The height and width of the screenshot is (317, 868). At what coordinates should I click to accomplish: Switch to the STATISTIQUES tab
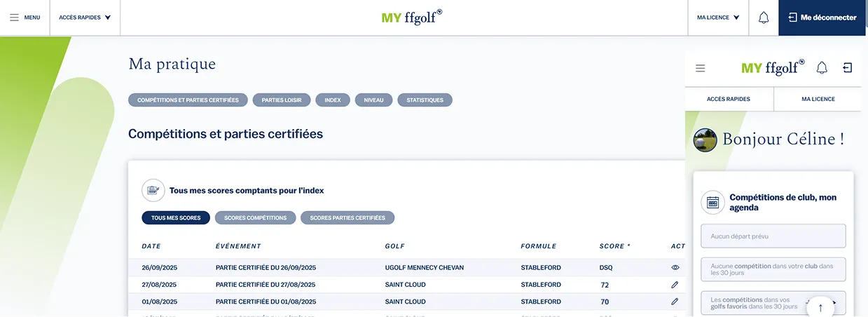(425, 100)
